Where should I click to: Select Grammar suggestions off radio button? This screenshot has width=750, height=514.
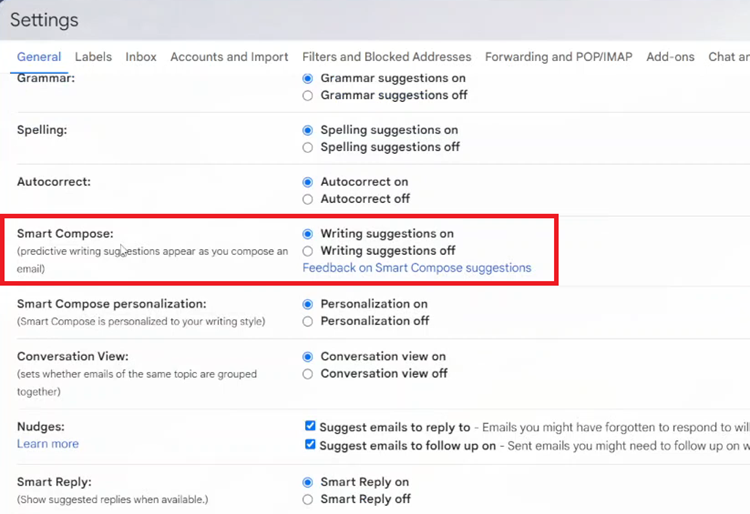pos(308,96)
